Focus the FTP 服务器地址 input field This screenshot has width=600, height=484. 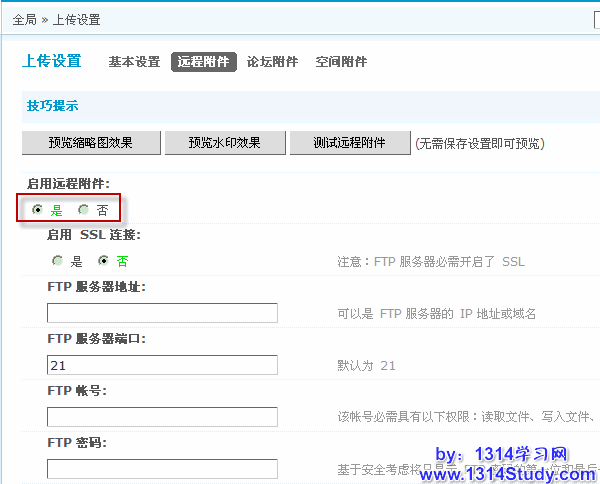coord(162,313)
